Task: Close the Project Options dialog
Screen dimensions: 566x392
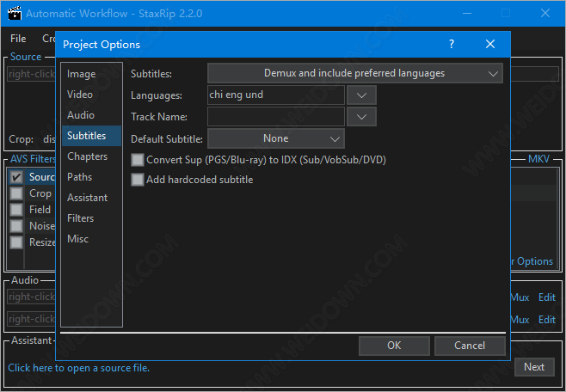Action: 490,44
